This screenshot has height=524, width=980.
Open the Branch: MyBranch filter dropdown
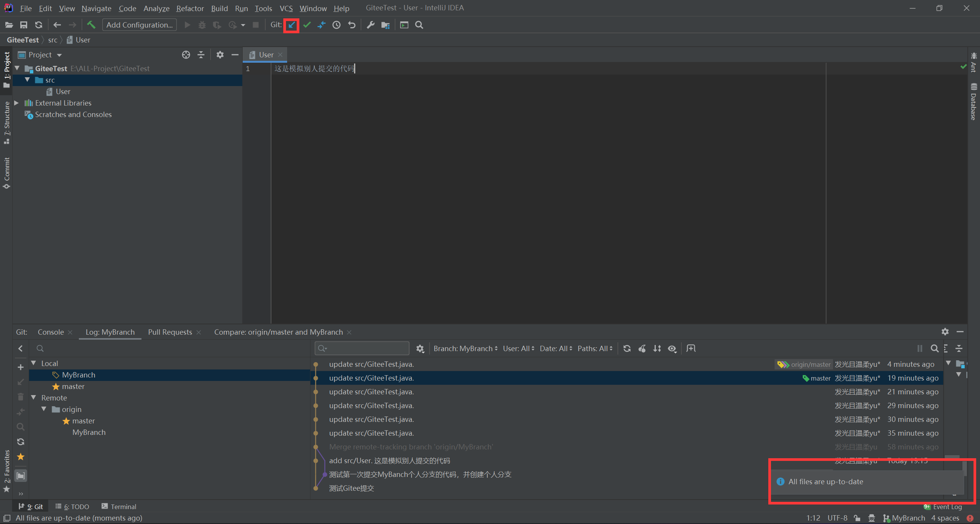(x=465, y=348)
